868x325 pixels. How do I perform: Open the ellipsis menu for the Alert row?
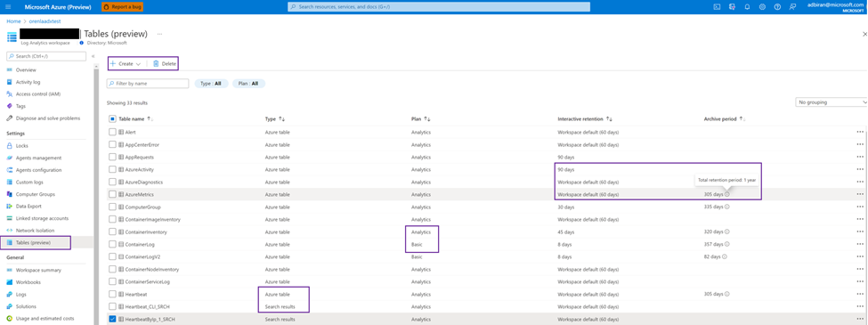[860, 132]
